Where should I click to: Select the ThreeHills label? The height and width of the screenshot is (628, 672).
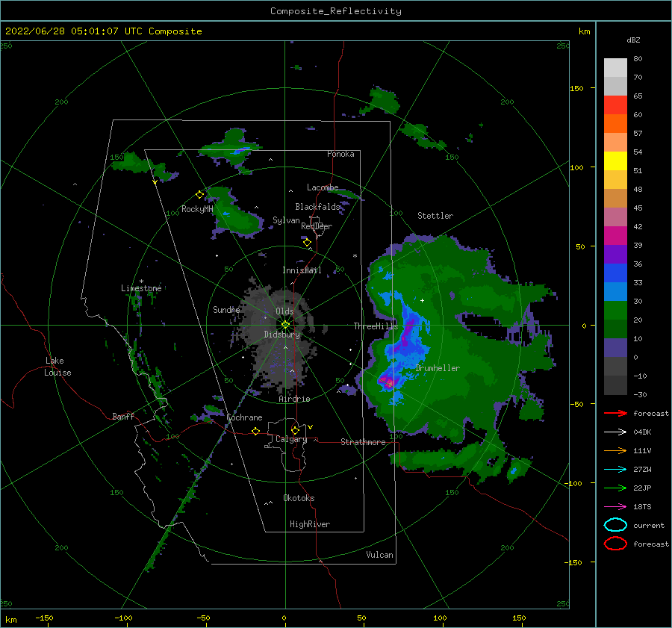(376, 326)
